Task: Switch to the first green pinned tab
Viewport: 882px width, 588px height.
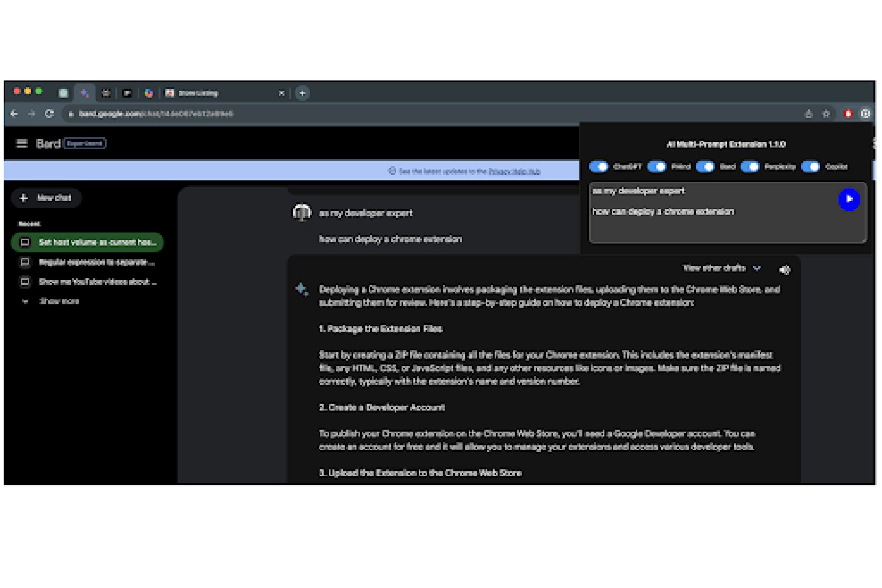Action: 64,93
